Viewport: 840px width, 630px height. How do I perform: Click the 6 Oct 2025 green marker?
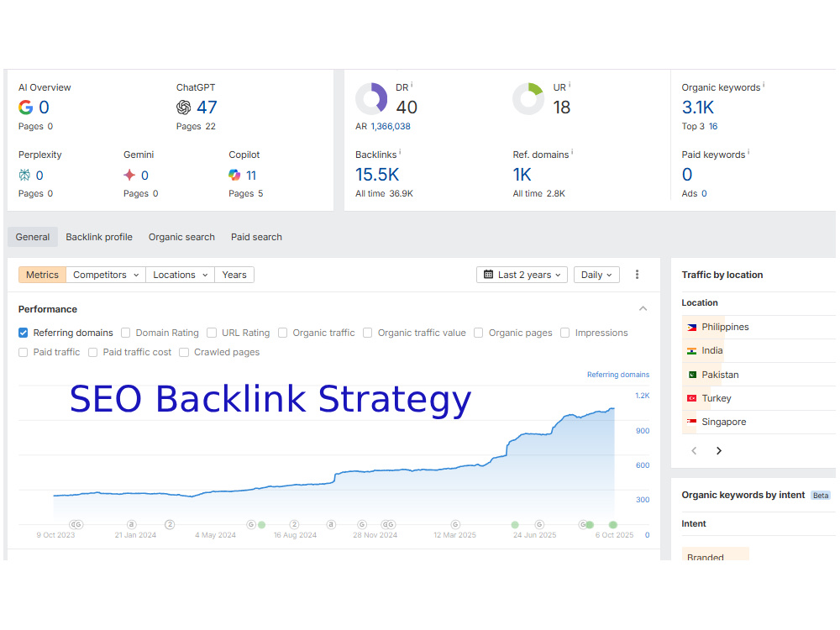coord(613,525)
